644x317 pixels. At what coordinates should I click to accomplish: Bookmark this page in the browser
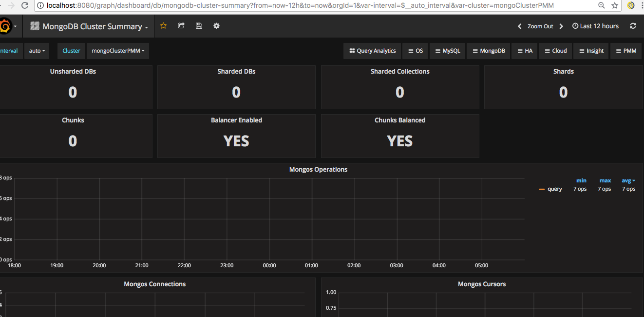point(614,6)
